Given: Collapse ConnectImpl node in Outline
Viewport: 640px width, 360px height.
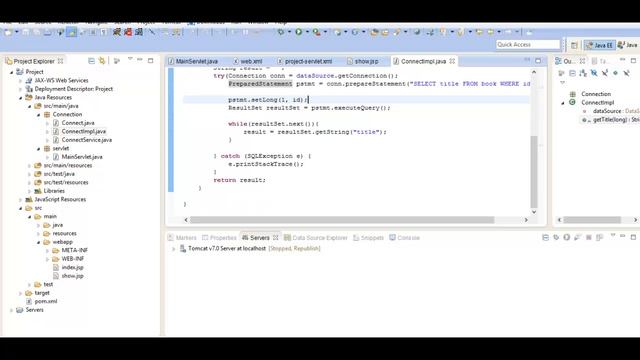Looking at the screenshot, I should [x=563, y=103].
